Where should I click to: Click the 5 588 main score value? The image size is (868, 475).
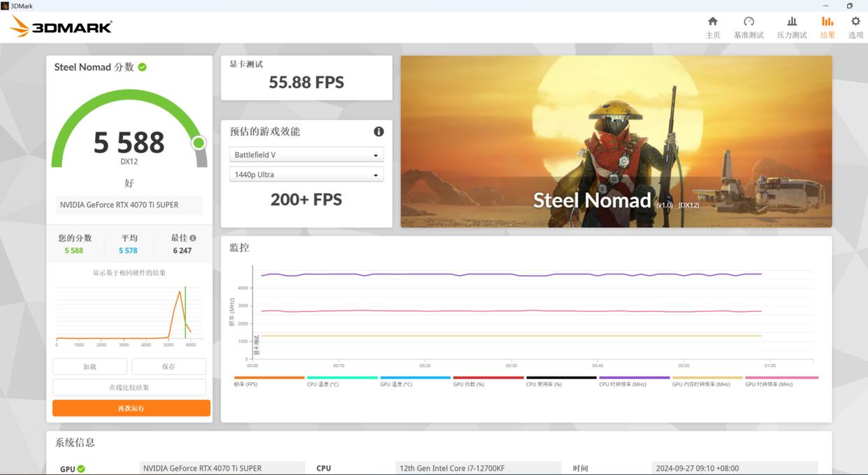pyautogui.click(x=129, y=143)
